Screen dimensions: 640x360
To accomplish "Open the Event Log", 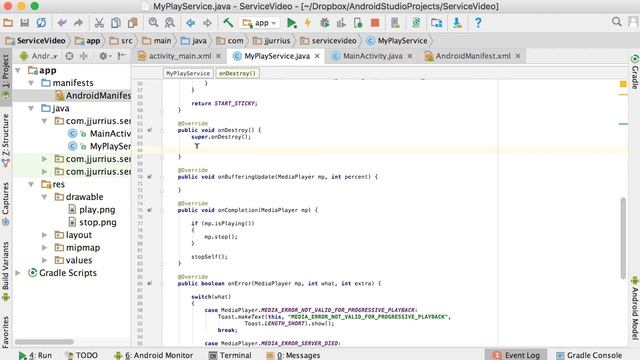I will [x=516, y=355].
